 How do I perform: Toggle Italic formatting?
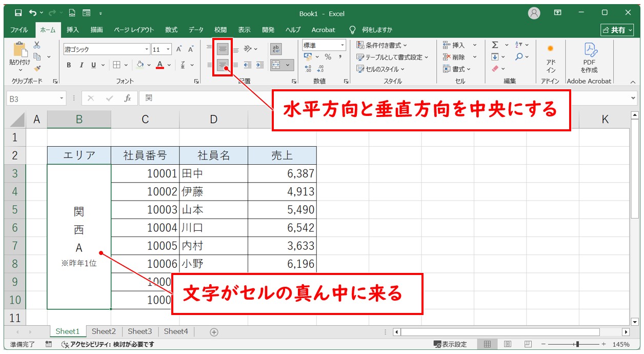pyautogui.click(x=81, y=65)
